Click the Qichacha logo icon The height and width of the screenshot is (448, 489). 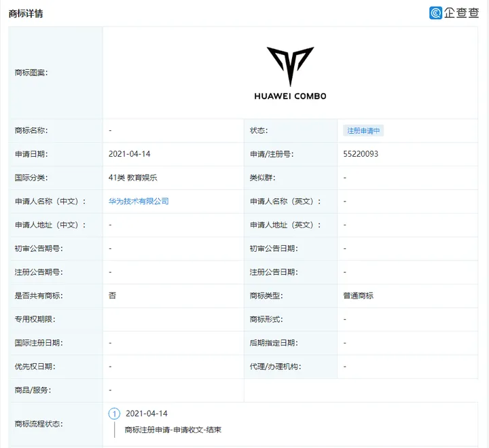(x=436, y=12)
